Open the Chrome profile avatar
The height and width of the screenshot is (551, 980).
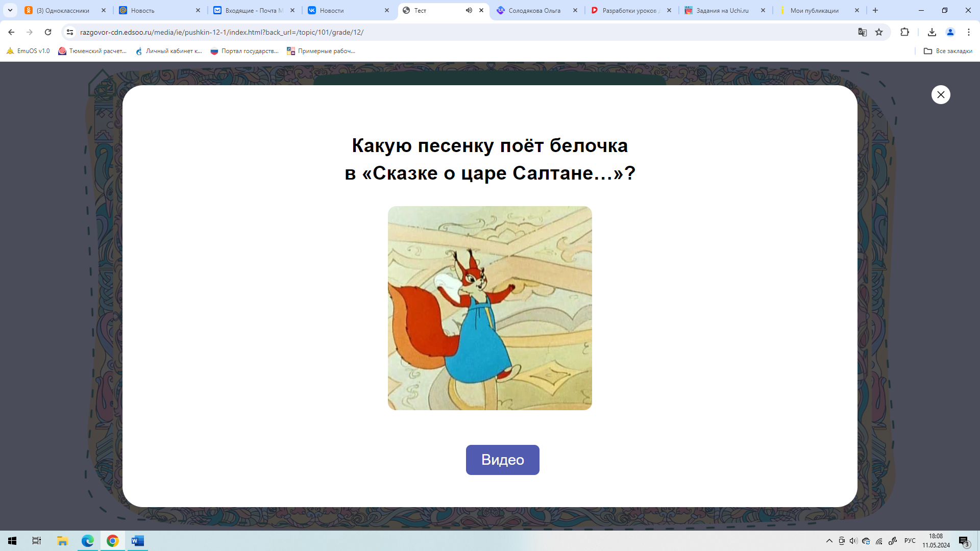coord(950,32)
